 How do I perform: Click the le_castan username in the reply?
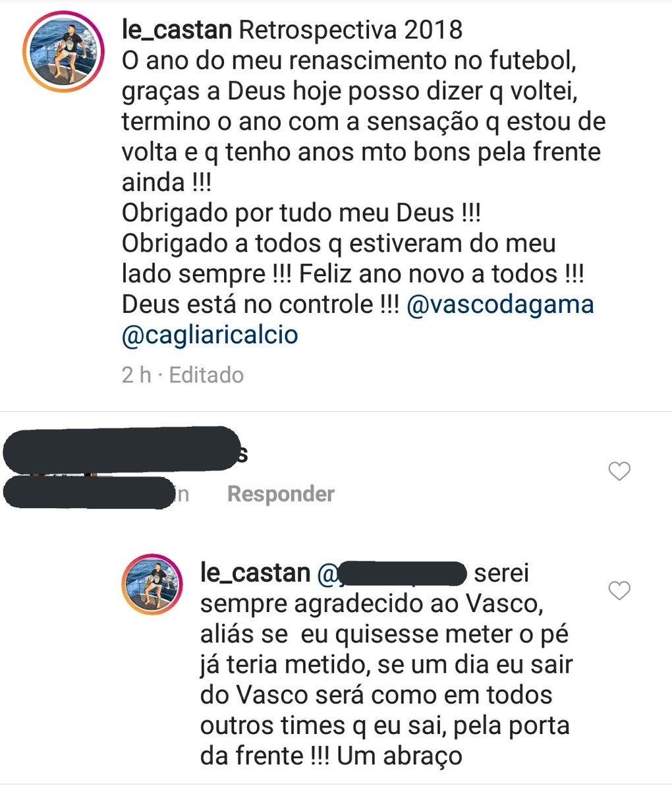tap(255, 573)
